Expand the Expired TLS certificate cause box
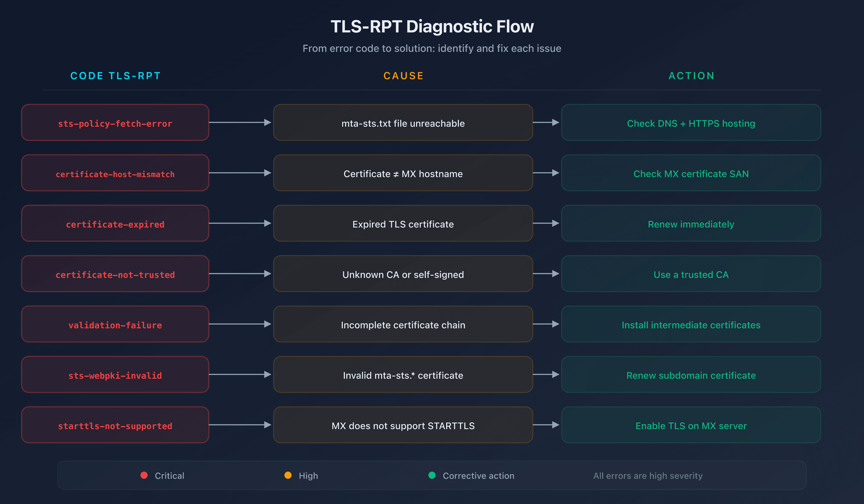Image resolution: width=864 pixels, height=504 pixels. 403,223
